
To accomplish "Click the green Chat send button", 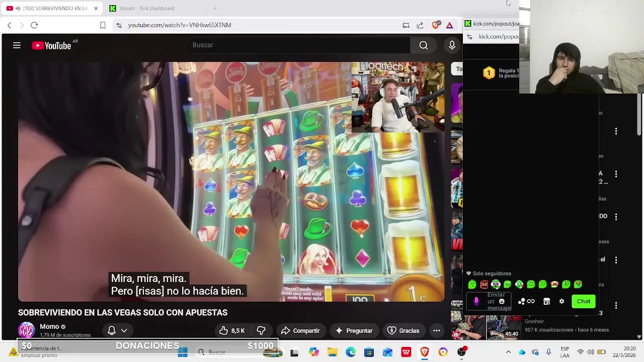I will click(584, 301).
